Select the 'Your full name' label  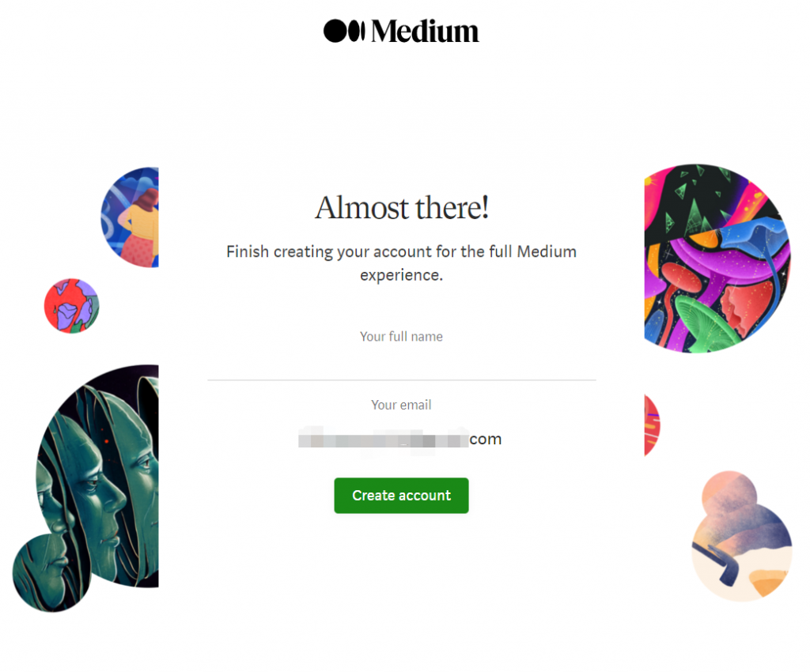click(401, 337)
